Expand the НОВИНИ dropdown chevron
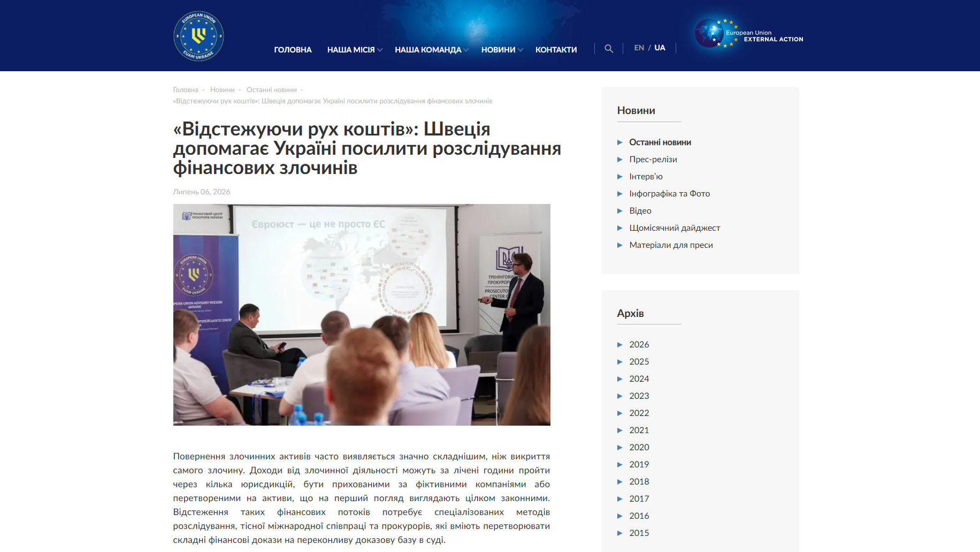Screen dimensions: 980x552 [x=520, y=50]
